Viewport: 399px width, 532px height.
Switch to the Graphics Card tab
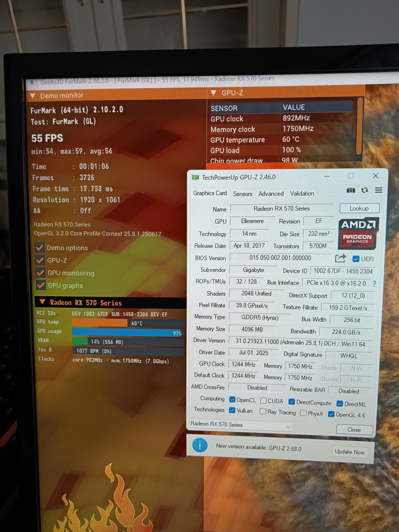click(x=210, y=193)
